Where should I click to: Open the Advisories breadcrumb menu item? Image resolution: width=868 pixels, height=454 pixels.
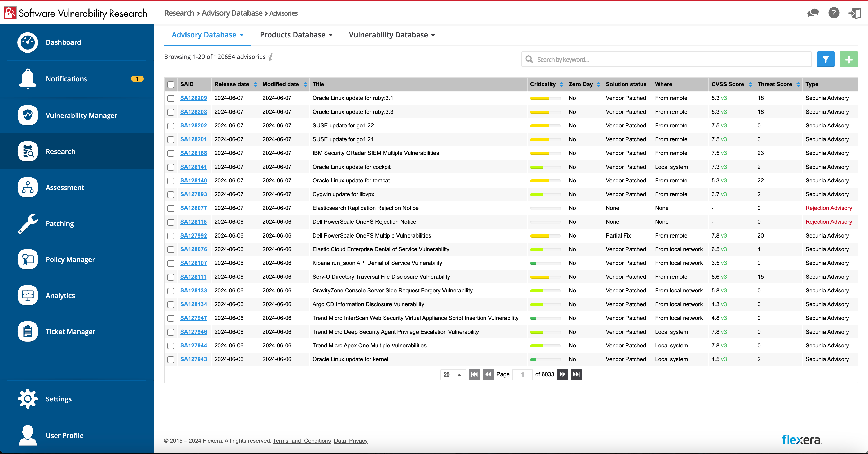tap(283, 13)
